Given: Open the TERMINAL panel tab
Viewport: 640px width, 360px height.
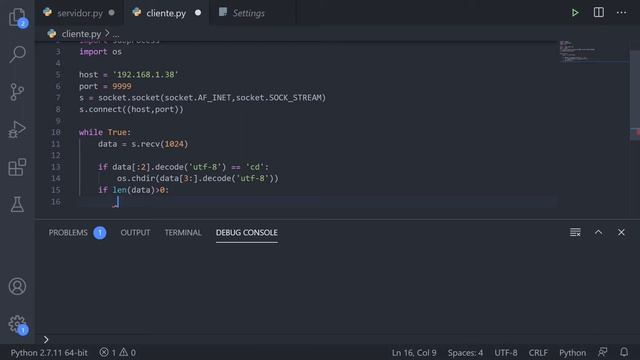Looking at the screenshot, I should pos(183,233).
